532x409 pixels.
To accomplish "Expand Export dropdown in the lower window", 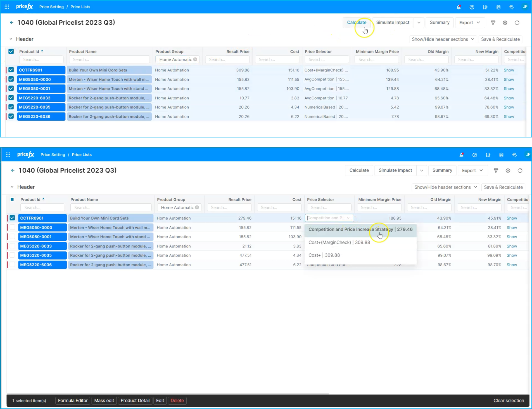I will pyautogui.click(x=472, y=170).
